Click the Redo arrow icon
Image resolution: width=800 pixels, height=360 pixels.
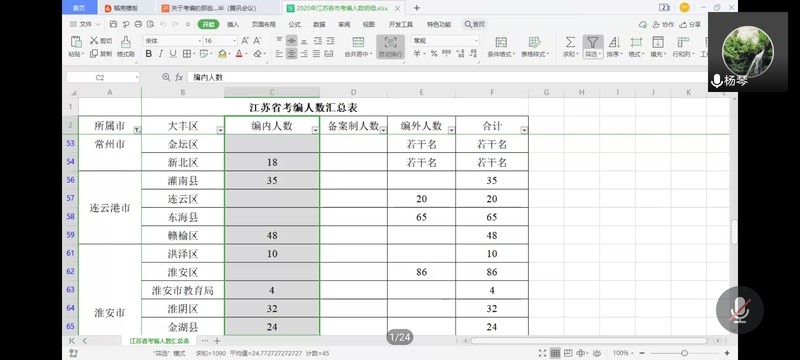point(175,24)
